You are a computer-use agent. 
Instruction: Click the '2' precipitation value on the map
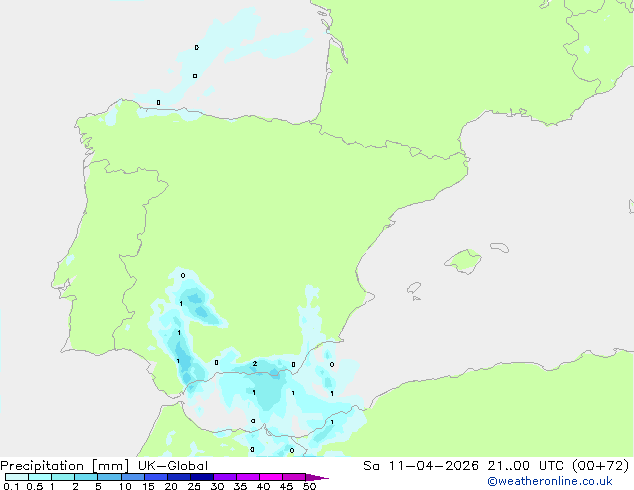click(x=255, y=363)
